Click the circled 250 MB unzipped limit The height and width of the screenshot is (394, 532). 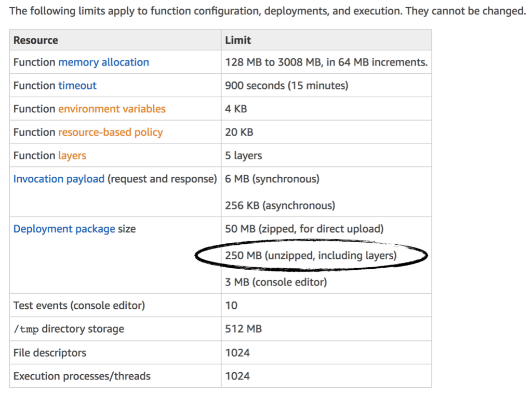(311, 256)
